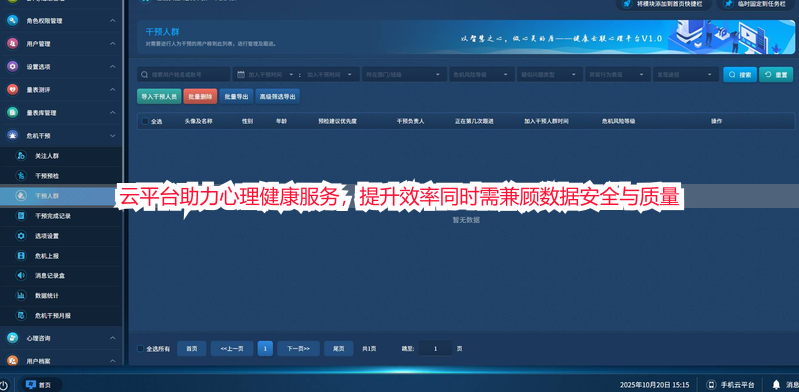Click the 首页 taskbar tab

(41, 385)
